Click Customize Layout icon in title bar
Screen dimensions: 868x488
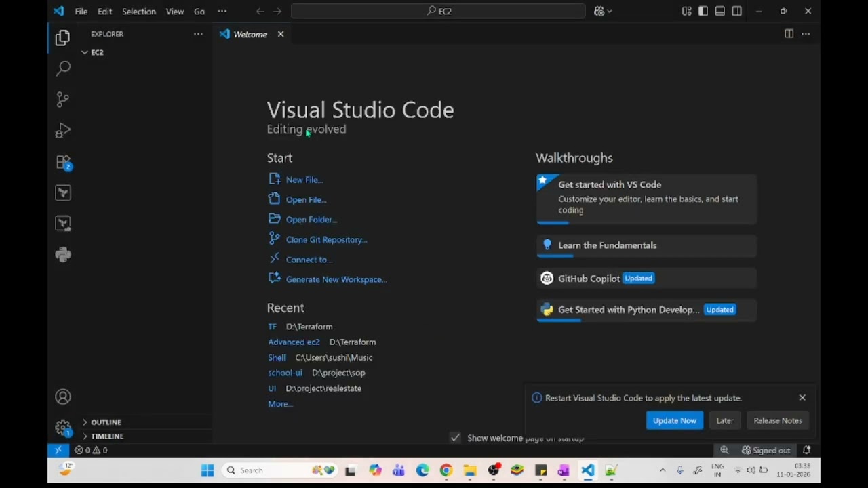pyautogui.click(x=686, y=11)
